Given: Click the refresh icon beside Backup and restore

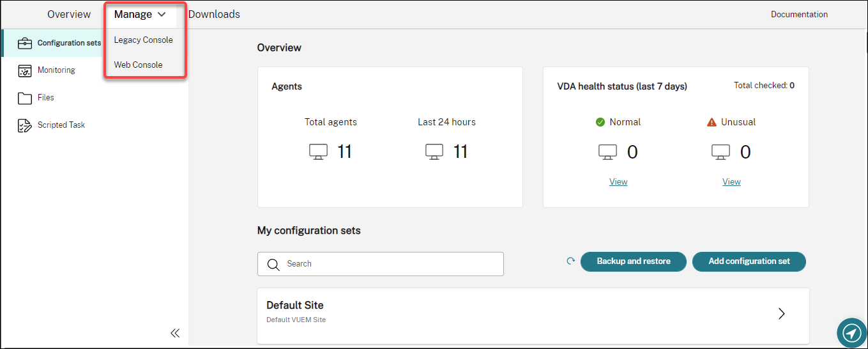Looking at the screenshot, I should point(570,261).
